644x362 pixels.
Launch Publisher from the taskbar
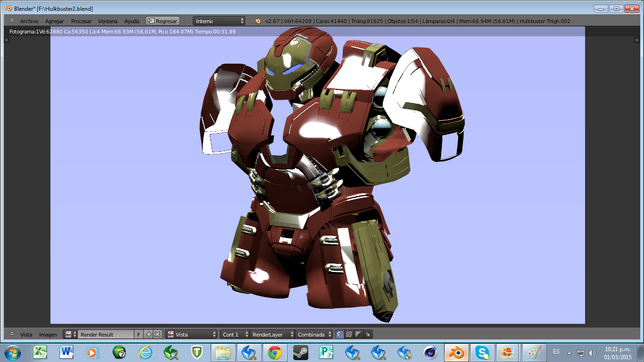point(327,353)
